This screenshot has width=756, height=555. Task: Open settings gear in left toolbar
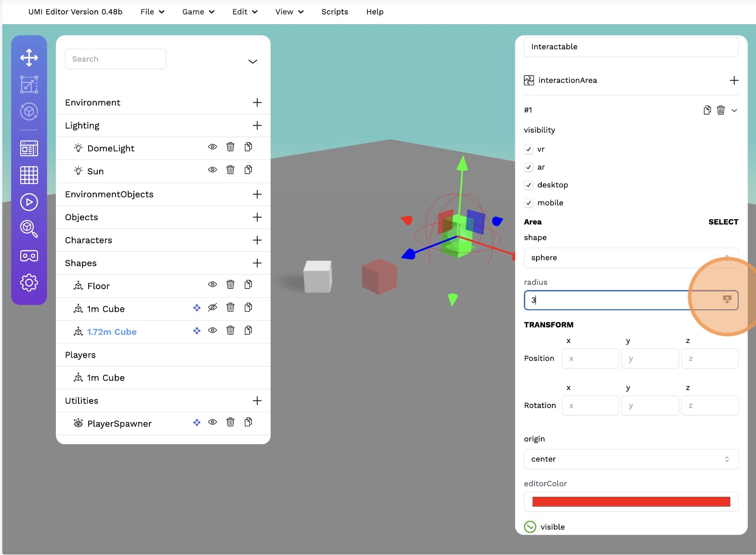[29, 282]
